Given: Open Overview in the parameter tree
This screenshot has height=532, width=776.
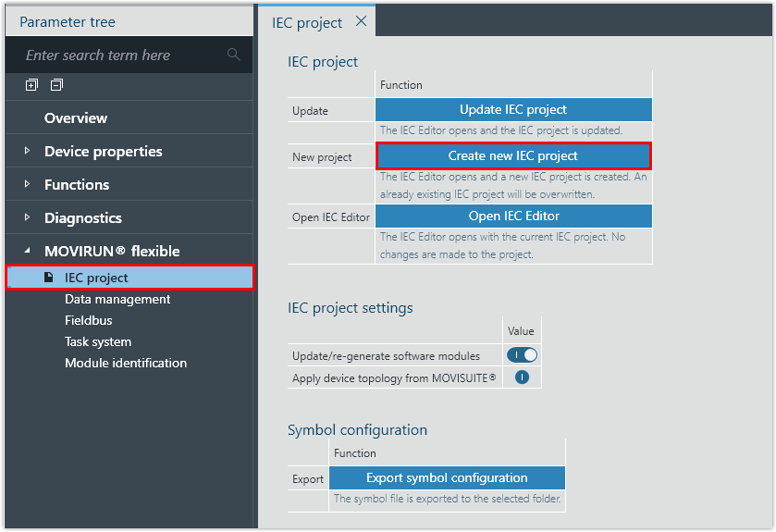Looking at the screenshot, I should click(76, 118).
